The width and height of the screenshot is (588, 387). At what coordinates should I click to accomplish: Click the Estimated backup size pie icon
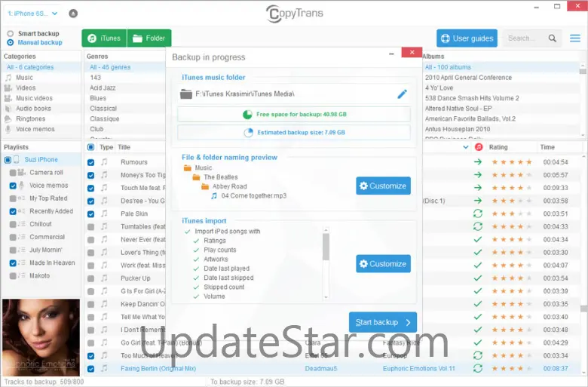coord(248,133)
